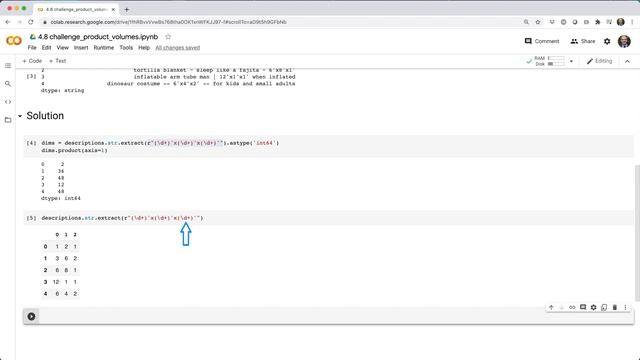
Task: Open Chrome menu three dots
Action: (x=632, y=22)
